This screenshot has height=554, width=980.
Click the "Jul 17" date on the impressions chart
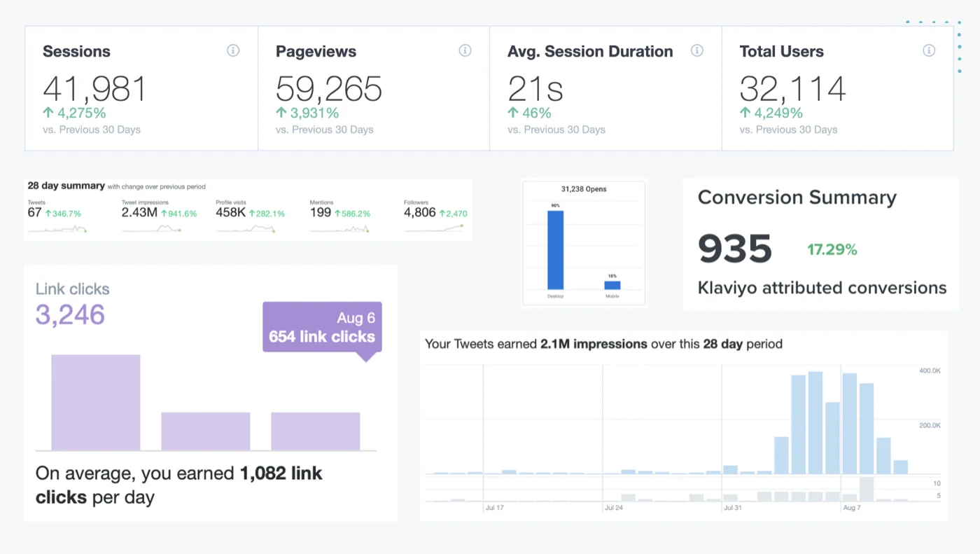click(495, 507)
